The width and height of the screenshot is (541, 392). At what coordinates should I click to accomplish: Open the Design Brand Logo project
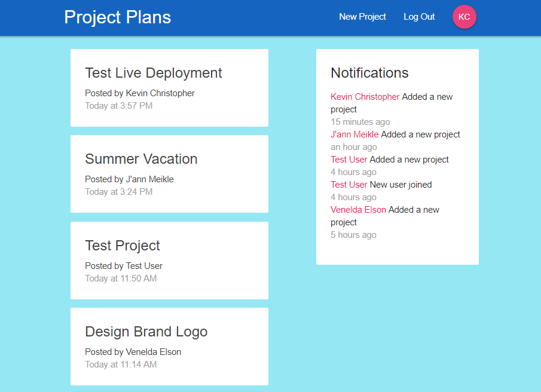146,332
